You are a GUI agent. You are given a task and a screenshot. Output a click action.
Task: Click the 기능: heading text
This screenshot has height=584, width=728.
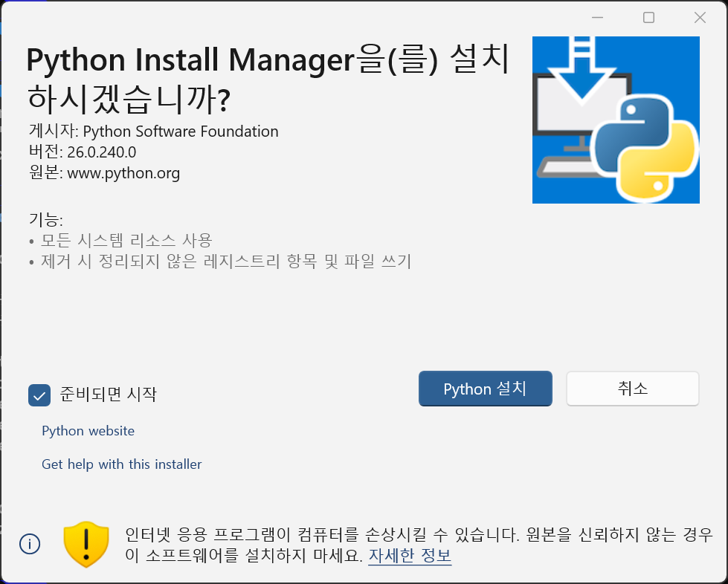[45, 219]
